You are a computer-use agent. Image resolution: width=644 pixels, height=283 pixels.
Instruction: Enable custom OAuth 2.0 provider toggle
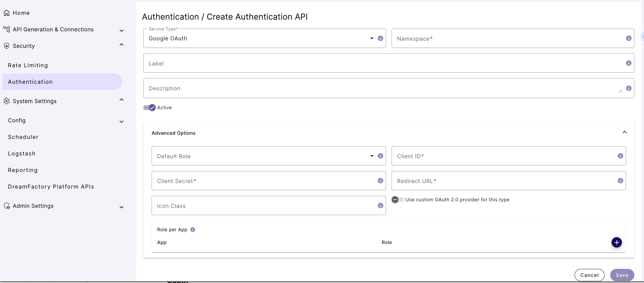point(397,200)
